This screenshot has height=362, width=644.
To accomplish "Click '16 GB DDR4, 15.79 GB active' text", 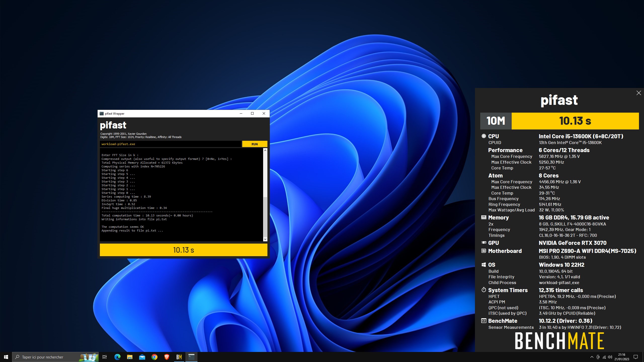I will 574,217.
